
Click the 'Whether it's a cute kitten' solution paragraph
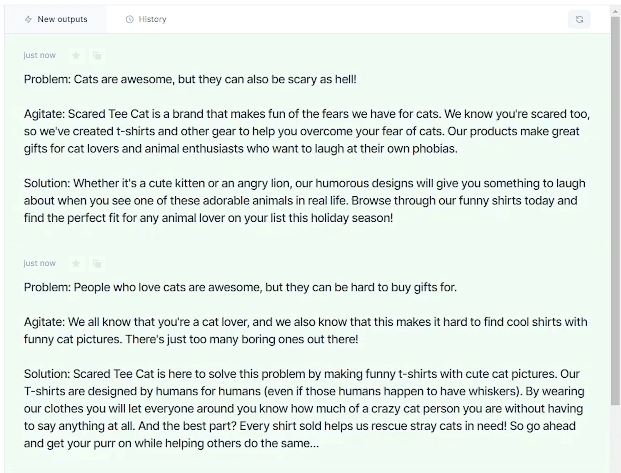tap(305, 200)
